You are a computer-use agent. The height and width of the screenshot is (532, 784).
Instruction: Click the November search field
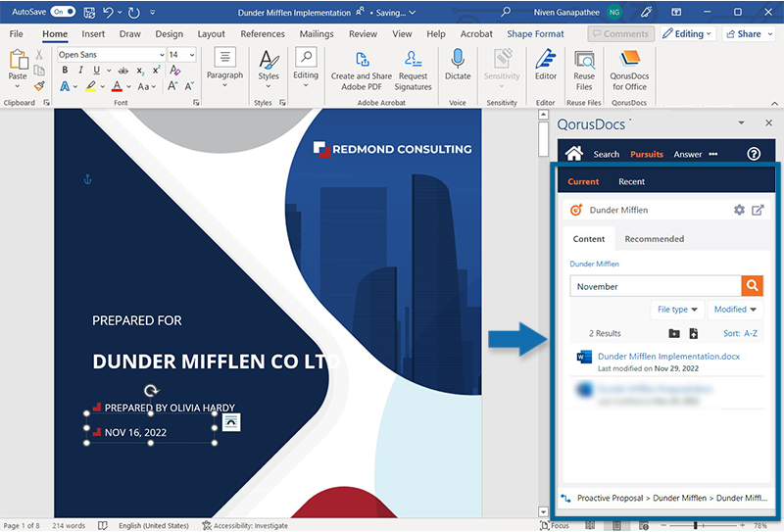[x=656, y=286]
